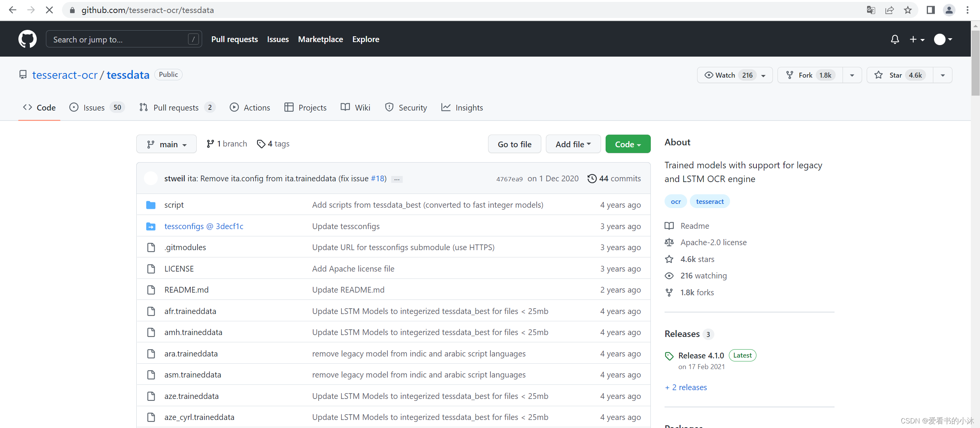Open Explore in the top navigation

pyautogui.click(x=366, y=39)
